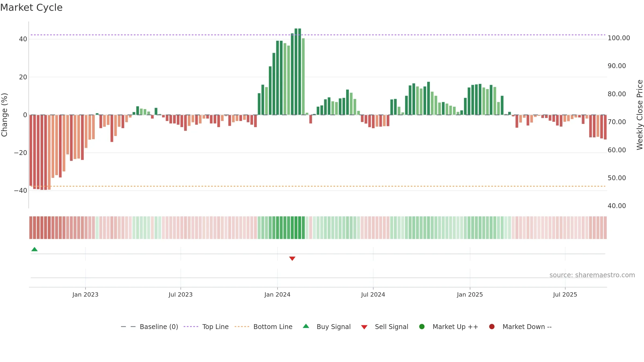Toggle the Bottom Line legend entry
The height and width of the screenshot is (362, 644).
[263, 327]
